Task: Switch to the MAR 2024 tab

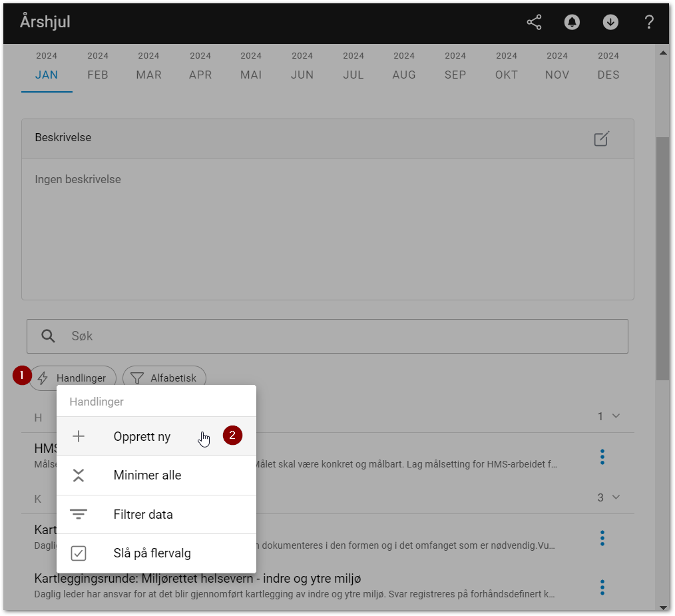Action: [148, 68]
